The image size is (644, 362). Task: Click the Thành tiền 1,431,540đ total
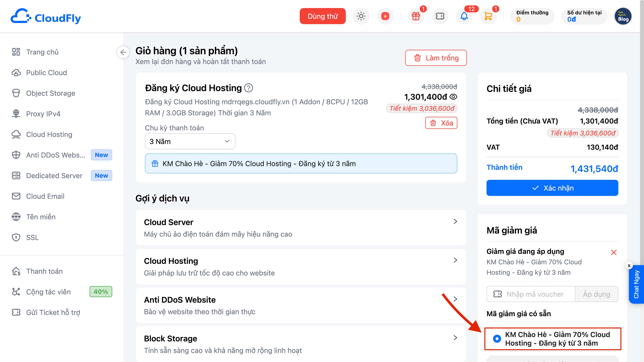tap(594, 169)
